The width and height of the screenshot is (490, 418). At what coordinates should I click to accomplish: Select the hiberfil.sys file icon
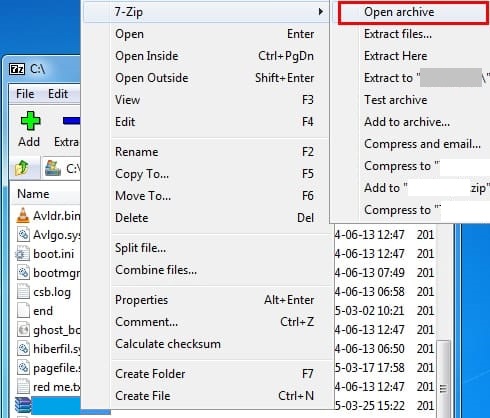click(x=23, y=349)
